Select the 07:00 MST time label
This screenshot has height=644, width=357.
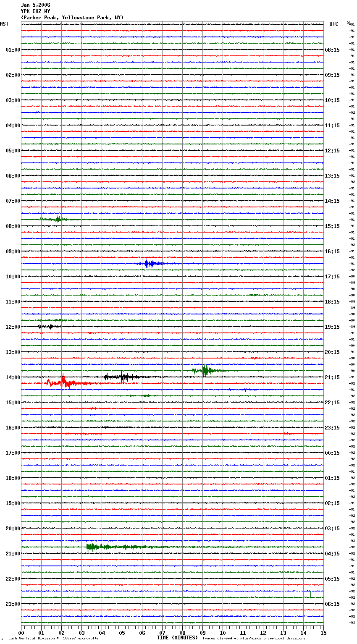click(x=13, y=201)
